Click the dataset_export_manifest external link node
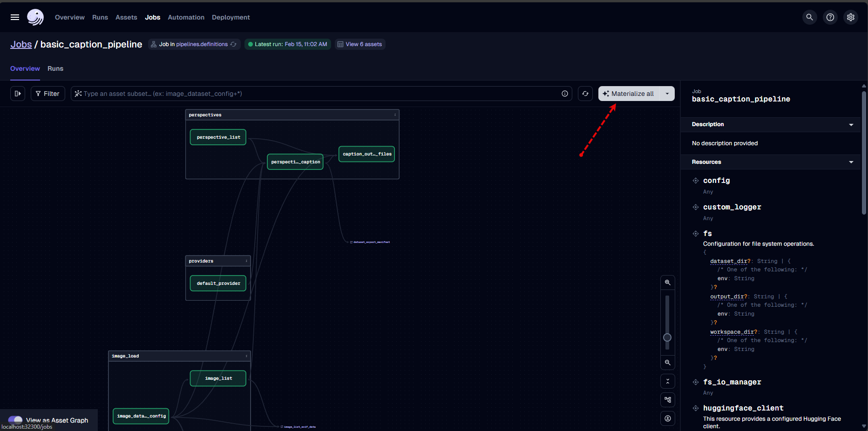 pos(370,242)
